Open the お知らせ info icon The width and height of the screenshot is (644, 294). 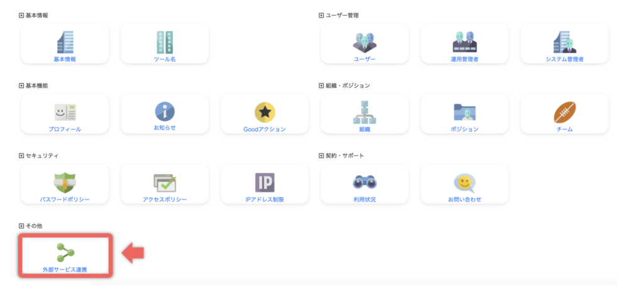point(164,111)
